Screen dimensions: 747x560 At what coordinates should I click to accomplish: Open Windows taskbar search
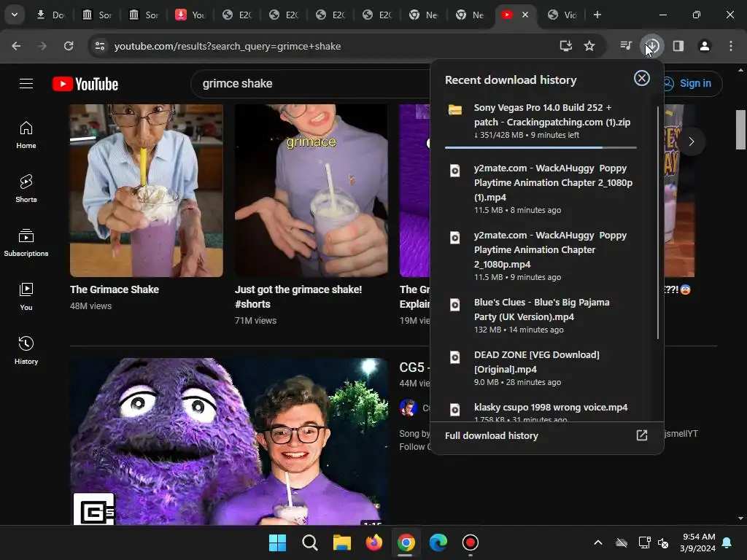pos(309,542)
